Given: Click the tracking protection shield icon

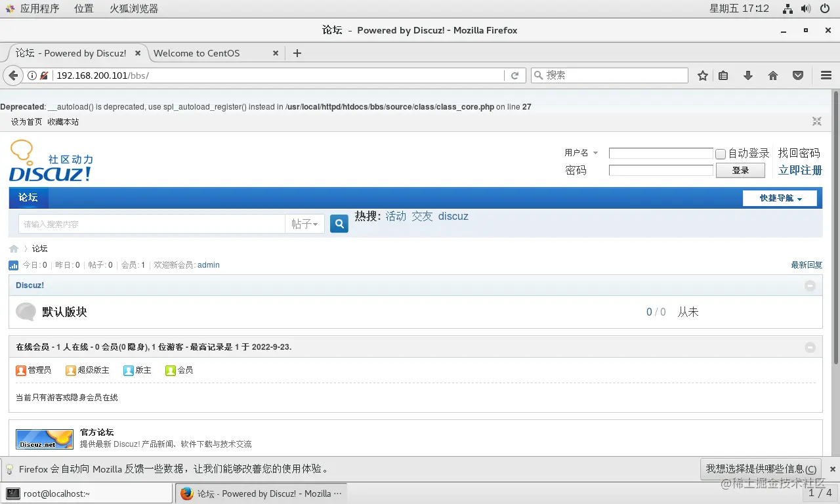Looking at the screenshot, I should point(44,75).
